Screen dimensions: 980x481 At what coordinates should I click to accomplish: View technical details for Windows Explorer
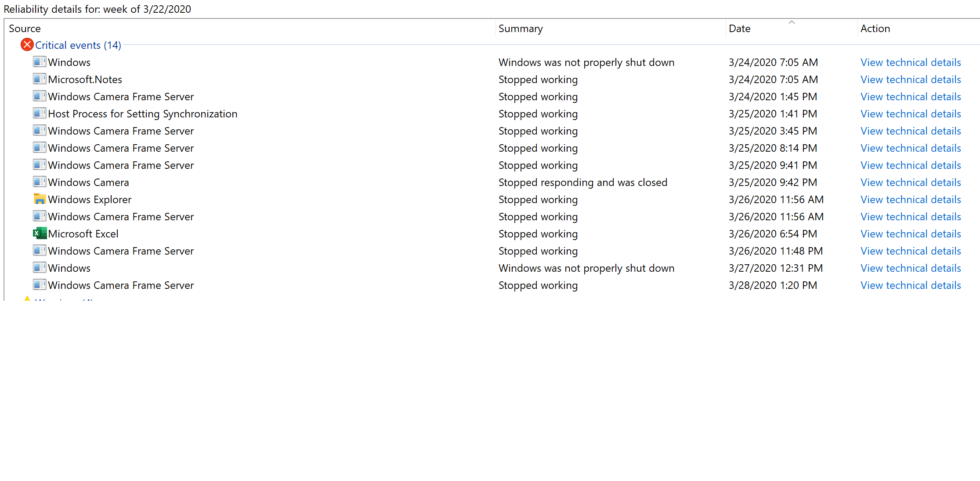(911, 200)
